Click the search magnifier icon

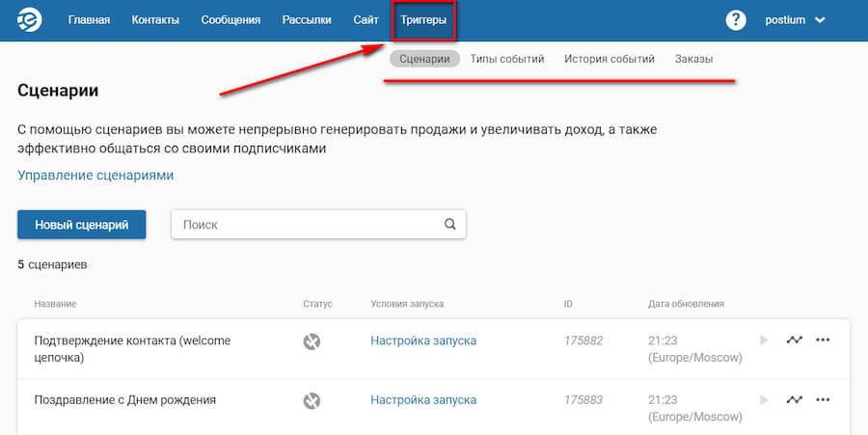(449, 225)
